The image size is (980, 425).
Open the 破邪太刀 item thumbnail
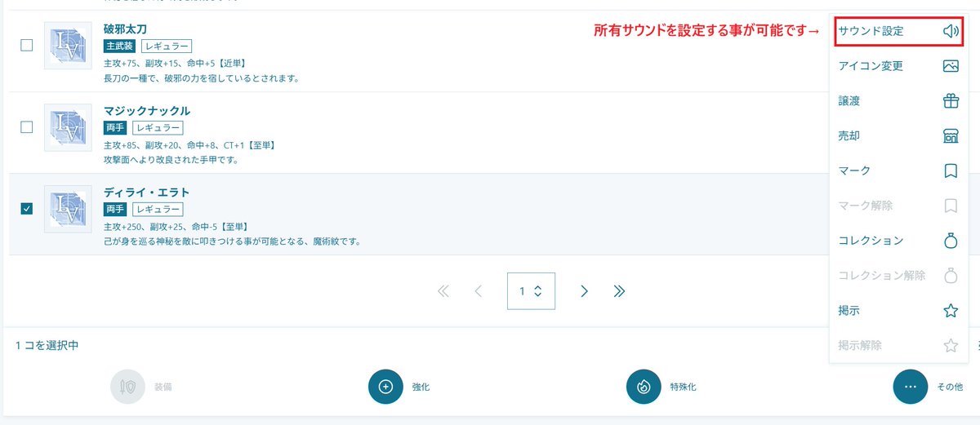coord(68,46)
